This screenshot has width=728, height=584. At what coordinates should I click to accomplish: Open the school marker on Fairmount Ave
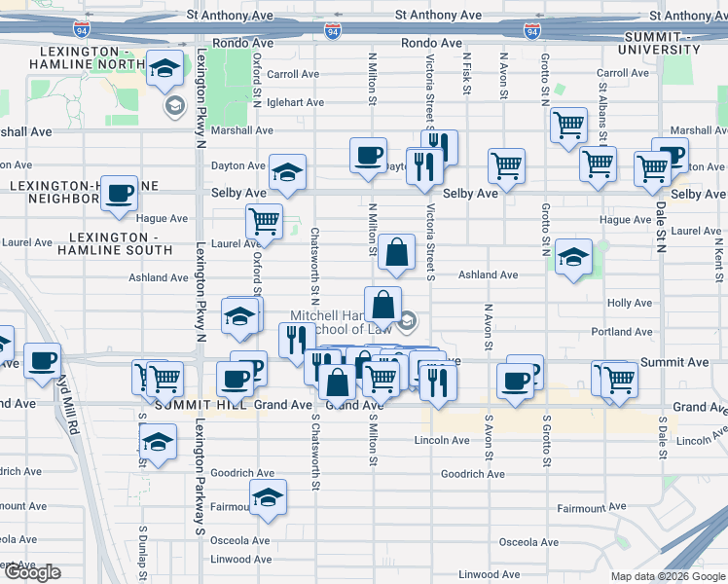(268, 500)
